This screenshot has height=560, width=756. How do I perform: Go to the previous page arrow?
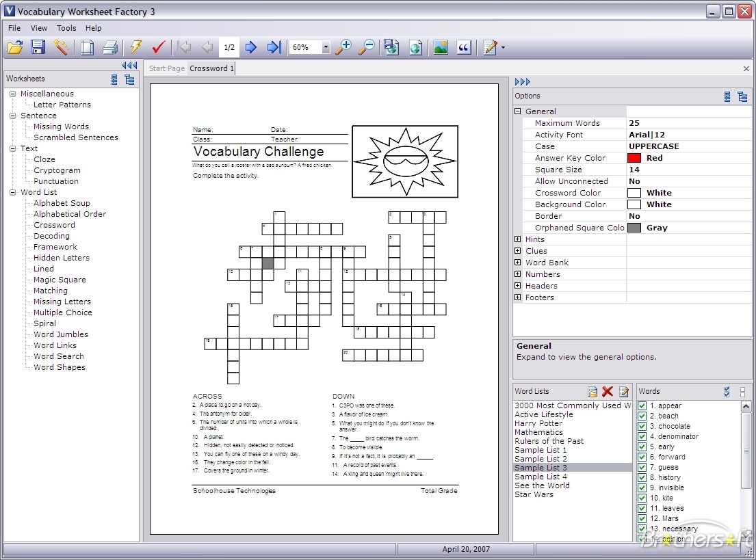click(207, 47)
